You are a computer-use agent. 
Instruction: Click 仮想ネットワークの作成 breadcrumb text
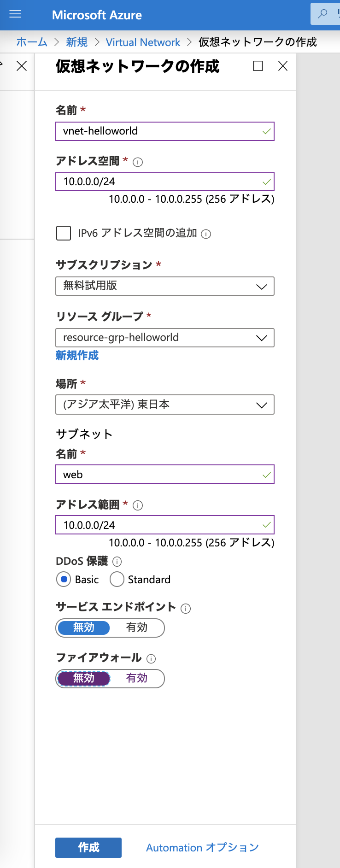click(x=258, y=42)
